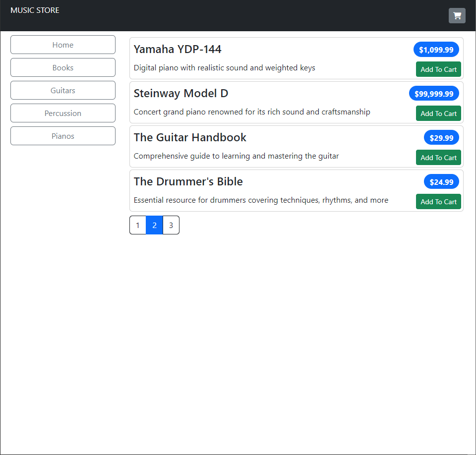Click the $99,999.99 price badge
This screenshot has width=476, height=455.
coord(434,94)
